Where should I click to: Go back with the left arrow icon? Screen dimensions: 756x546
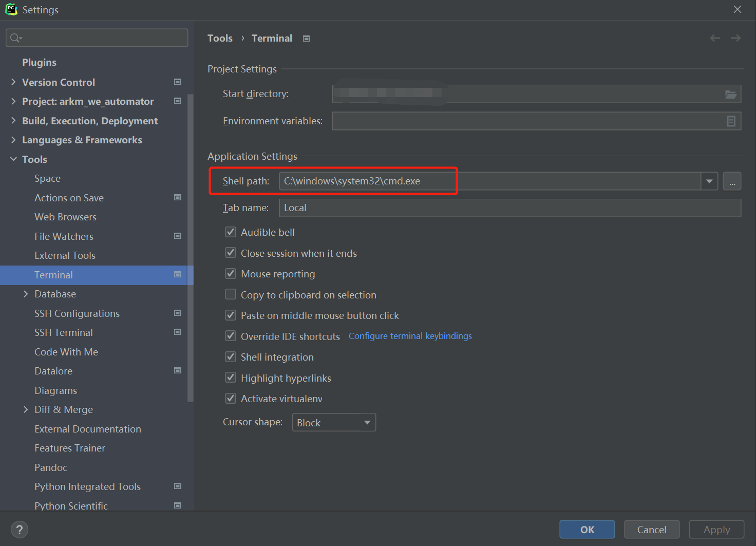pos(715,38)
